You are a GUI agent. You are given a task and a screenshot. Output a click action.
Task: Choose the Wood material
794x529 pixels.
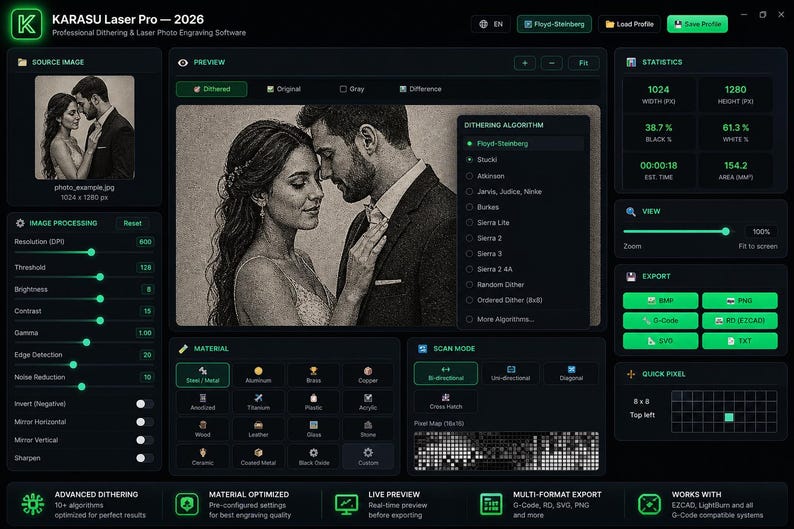[x=203, y=429]
